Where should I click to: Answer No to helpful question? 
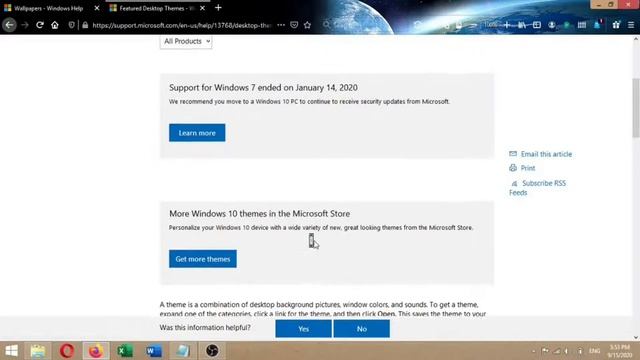(x=362, y=329)
